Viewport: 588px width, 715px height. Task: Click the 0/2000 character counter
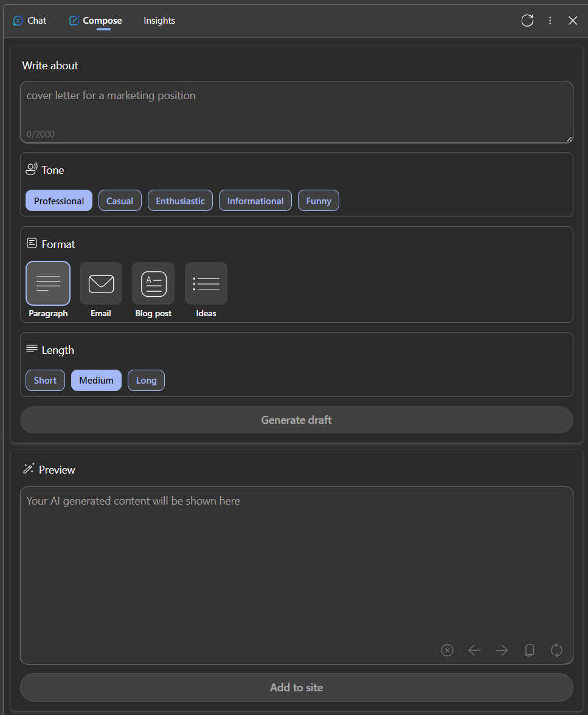tap(41, 134)
